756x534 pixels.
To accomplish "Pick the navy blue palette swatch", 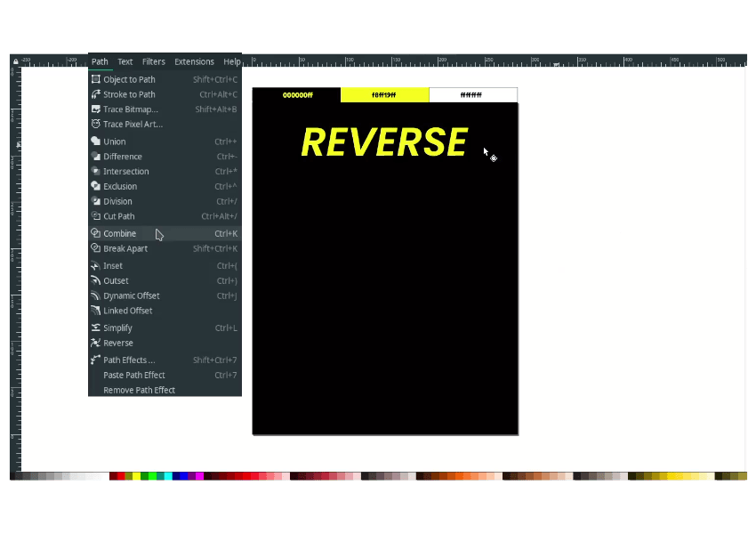I will click(176, 476).
